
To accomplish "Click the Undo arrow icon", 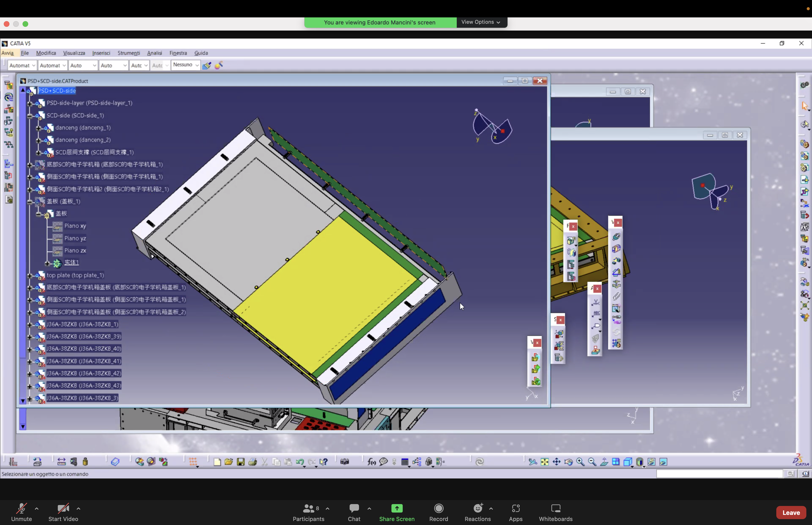I will click(x=300, y=462).
